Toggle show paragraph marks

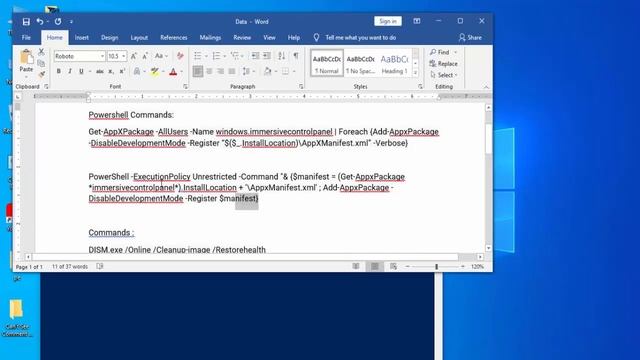(296, 56)
